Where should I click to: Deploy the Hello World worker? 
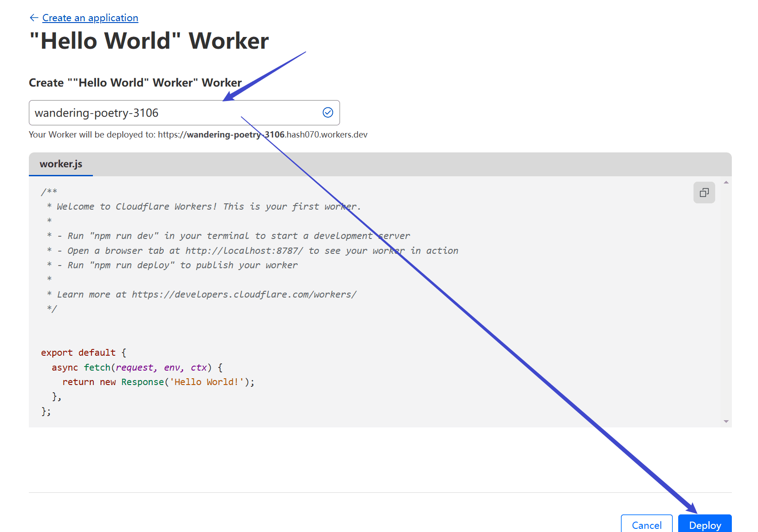[x=705, y=525]
